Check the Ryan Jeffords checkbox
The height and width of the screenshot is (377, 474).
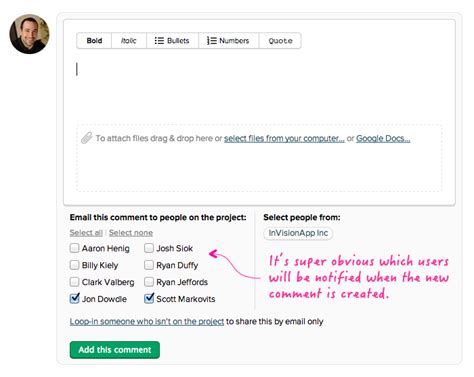click(149, 282)
